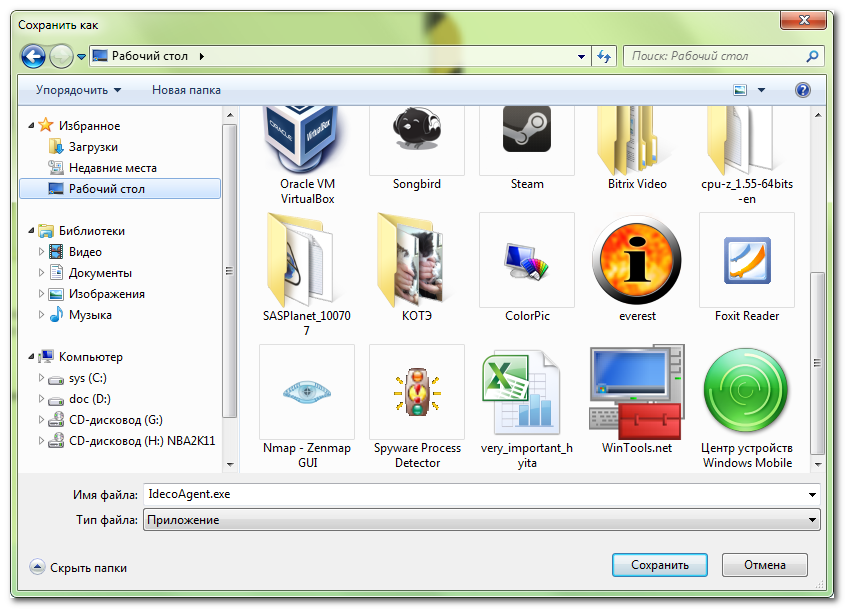Open the address bar history dropdown

[x=581, y=57]
